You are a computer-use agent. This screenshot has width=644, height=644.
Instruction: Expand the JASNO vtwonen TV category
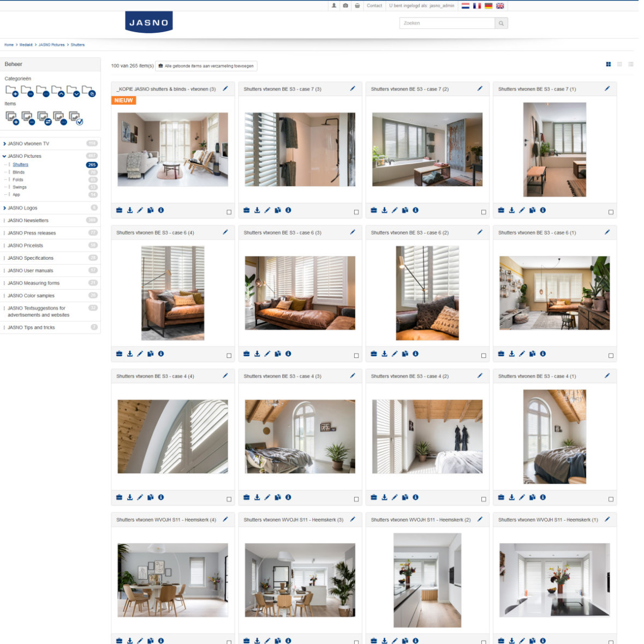[x=5, y=144]
